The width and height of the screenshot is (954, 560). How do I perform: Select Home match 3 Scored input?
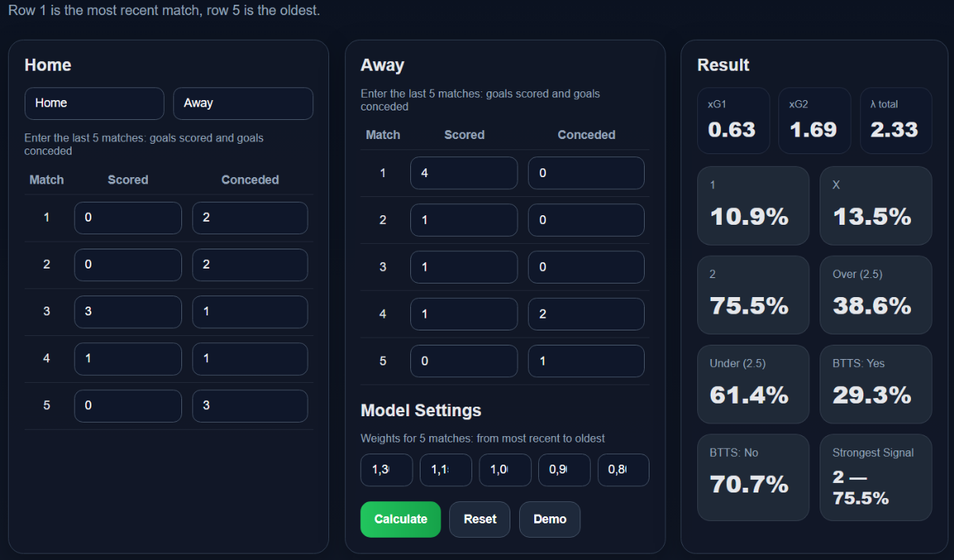tap(128, 311)
